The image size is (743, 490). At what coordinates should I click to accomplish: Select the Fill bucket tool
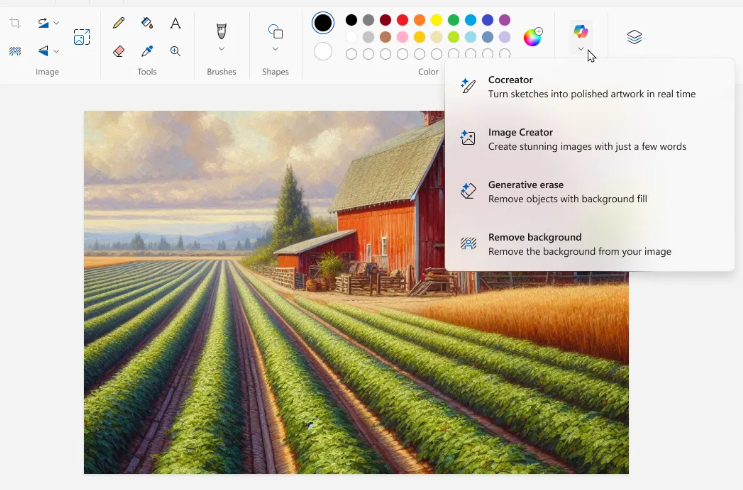tap(147, 23)
